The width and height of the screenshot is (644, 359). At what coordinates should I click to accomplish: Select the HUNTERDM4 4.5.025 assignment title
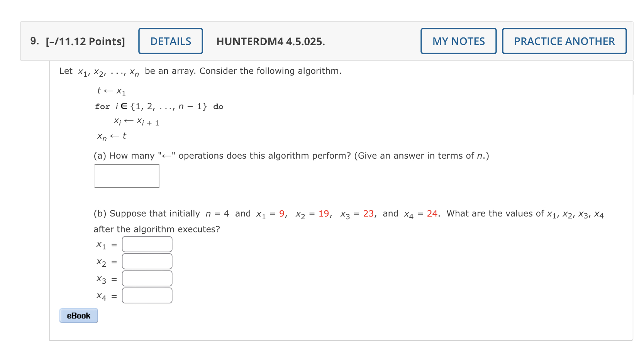click(x=271, y=41)
